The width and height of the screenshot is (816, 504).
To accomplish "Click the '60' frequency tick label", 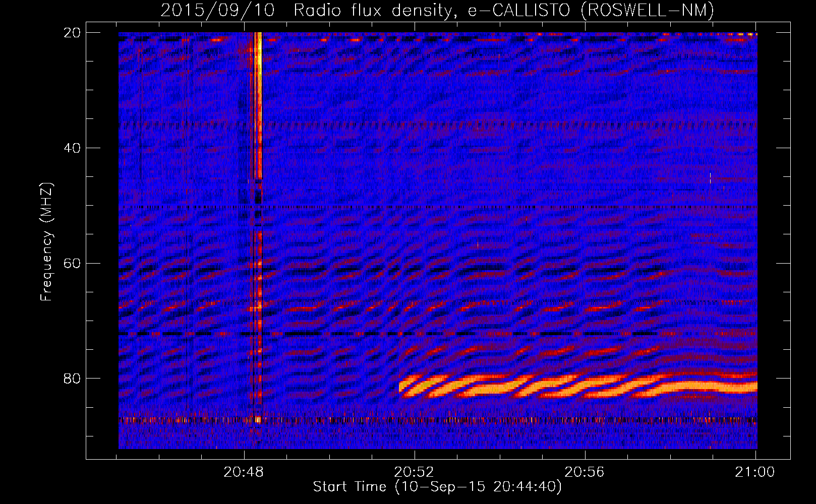I will coord(72,263).
